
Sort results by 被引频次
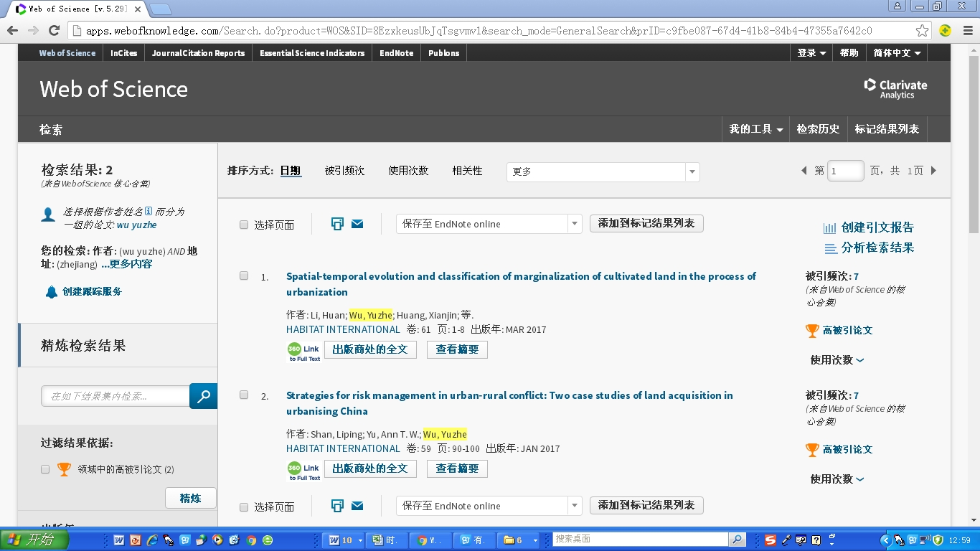(x=344, y=171)
